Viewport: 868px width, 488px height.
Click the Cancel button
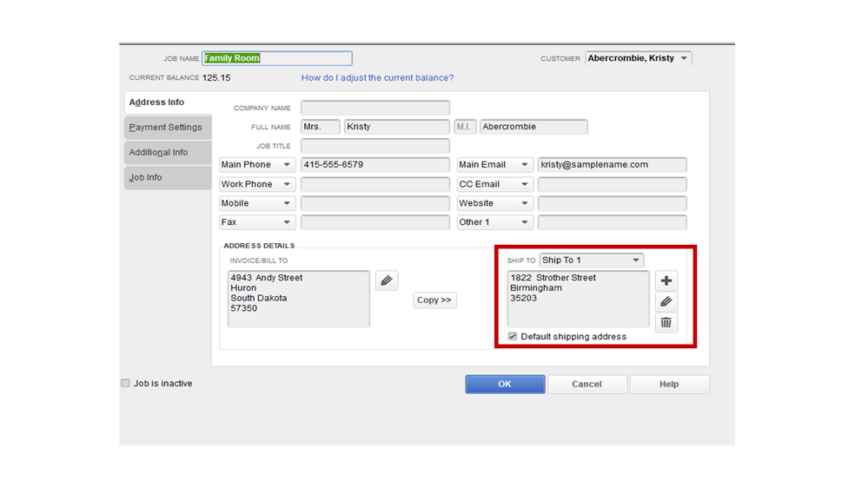pos(586,384)
